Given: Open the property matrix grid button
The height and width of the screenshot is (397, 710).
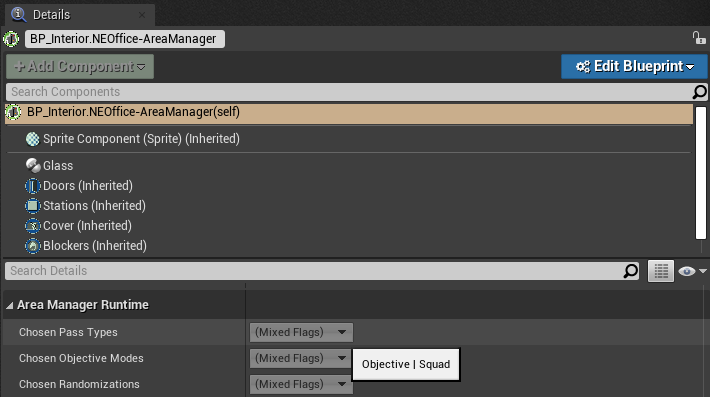Looking at the screenshot, I should point(661,271).
